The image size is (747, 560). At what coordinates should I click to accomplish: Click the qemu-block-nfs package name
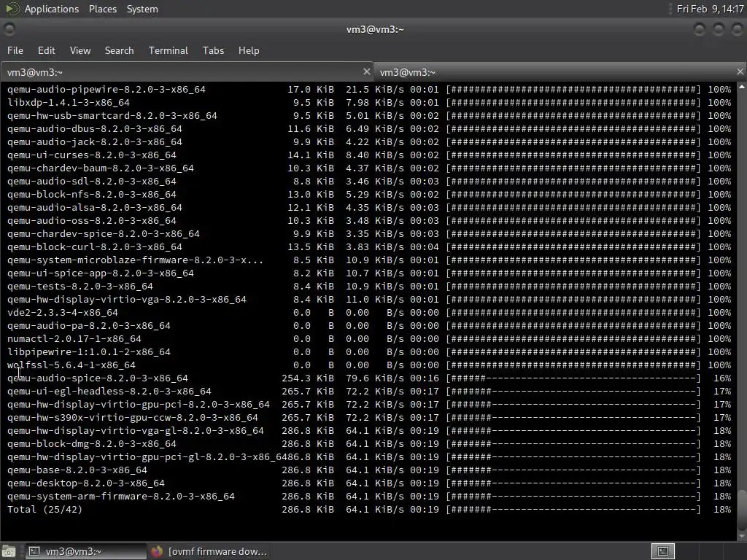click(x=91, y=194)
